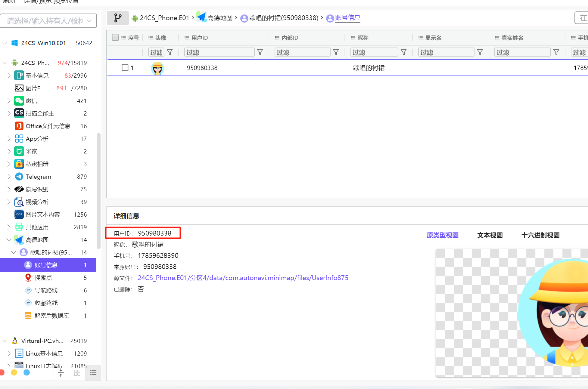The height and width of the screenshot is (389, 588).
Task: Switch to list view icon at sidebar bottom
Action: 93,373
